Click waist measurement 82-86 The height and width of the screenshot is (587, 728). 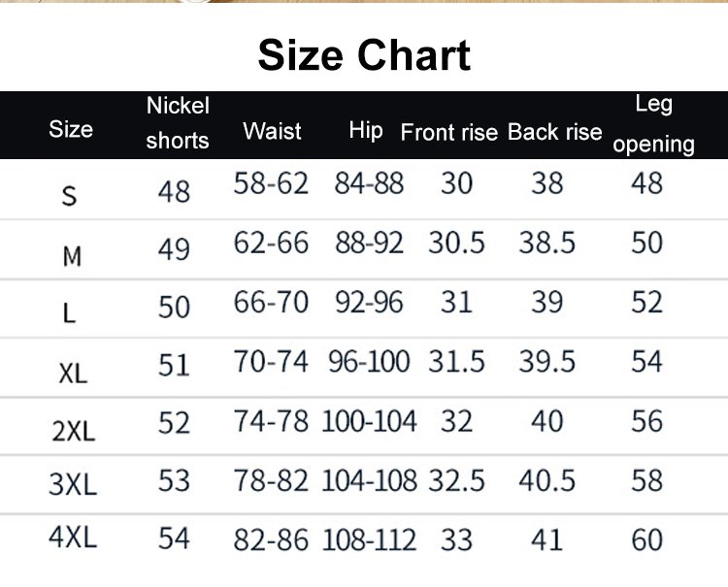tap(271, 539)
